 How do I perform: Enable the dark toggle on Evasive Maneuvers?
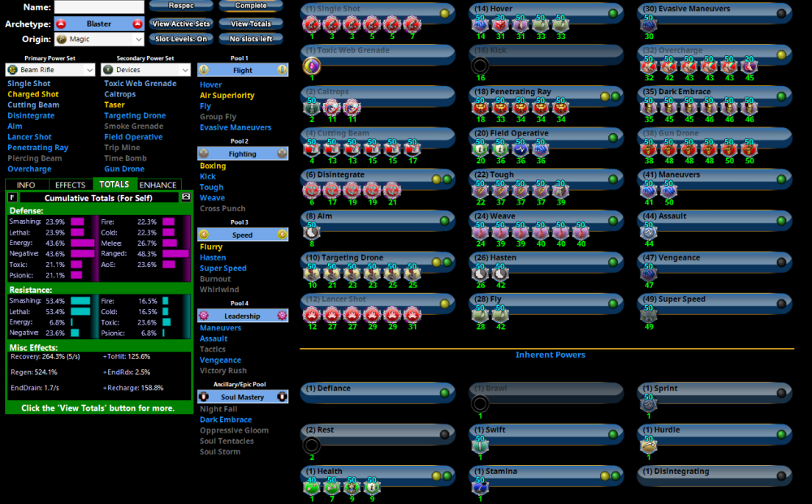click(781, 13)
